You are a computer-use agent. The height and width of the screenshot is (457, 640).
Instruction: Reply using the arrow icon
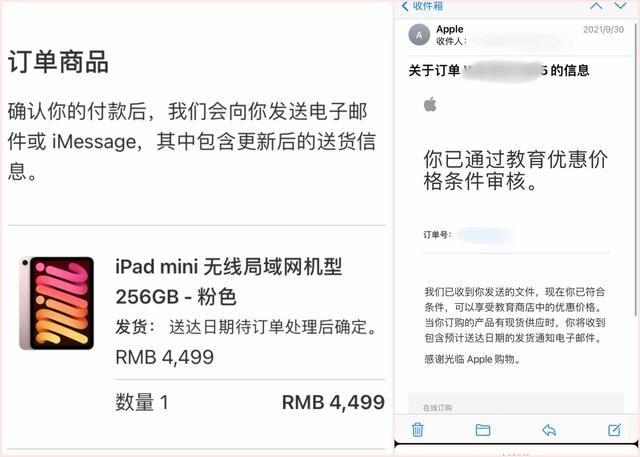coord(549,430)
